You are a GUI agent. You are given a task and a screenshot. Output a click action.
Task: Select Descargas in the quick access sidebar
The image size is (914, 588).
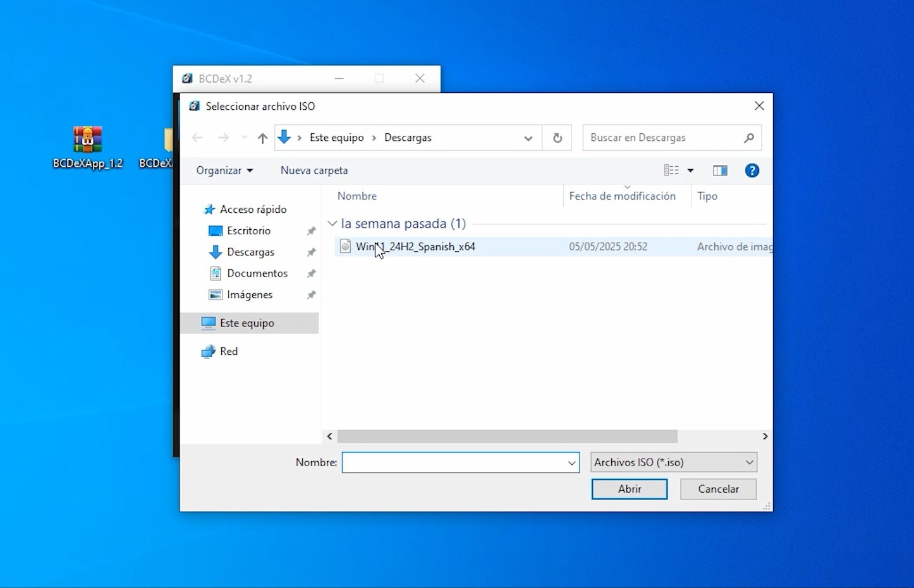250,252
